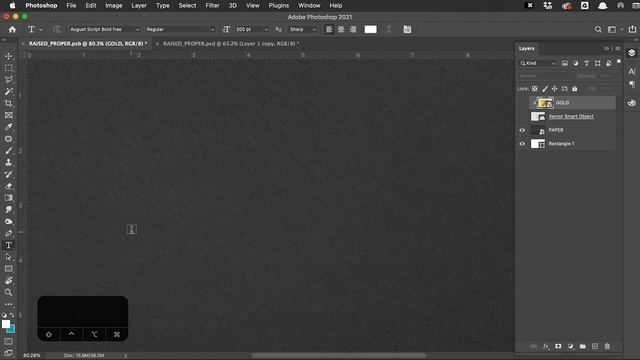This screenshot has width=640, height=360.
Task: Open the layer filter Kind dropdown
Action: (538, 63)
